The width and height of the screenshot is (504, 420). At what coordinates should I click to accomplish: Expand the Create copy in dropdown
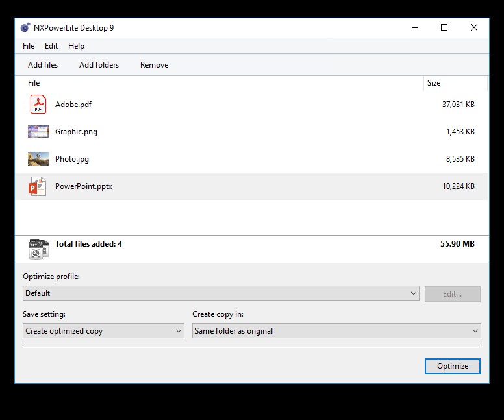pos(336,331)
